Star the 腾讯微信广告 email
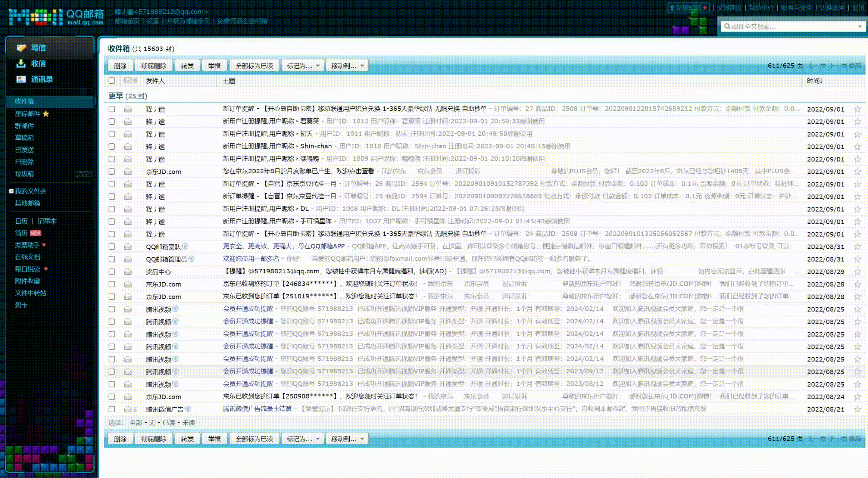Image resolution: width=868 pixels, height=478 pixels. pyautogui.click(x=858, y=409)
